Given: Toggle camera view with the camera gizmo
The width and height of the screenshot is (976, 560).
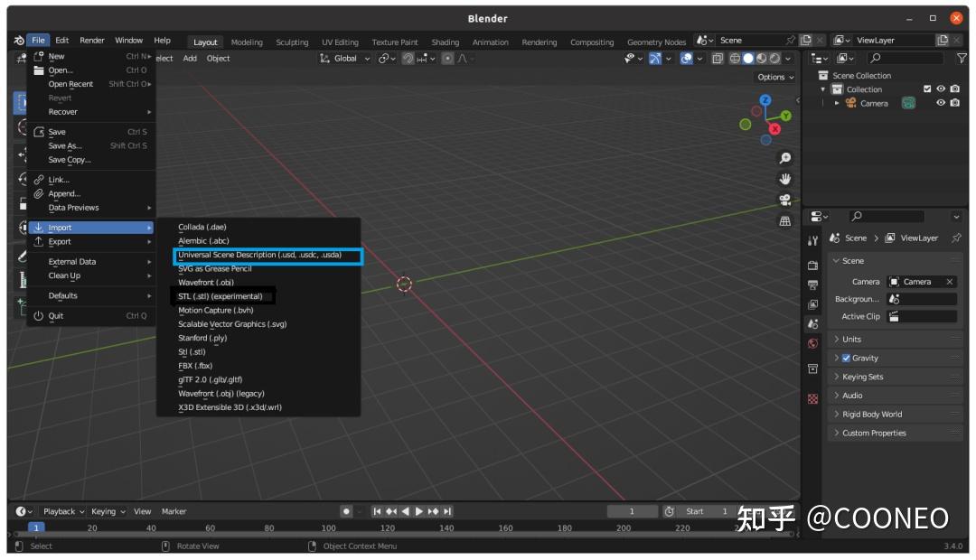Looking at the screenshot, I should coord(785,200).
